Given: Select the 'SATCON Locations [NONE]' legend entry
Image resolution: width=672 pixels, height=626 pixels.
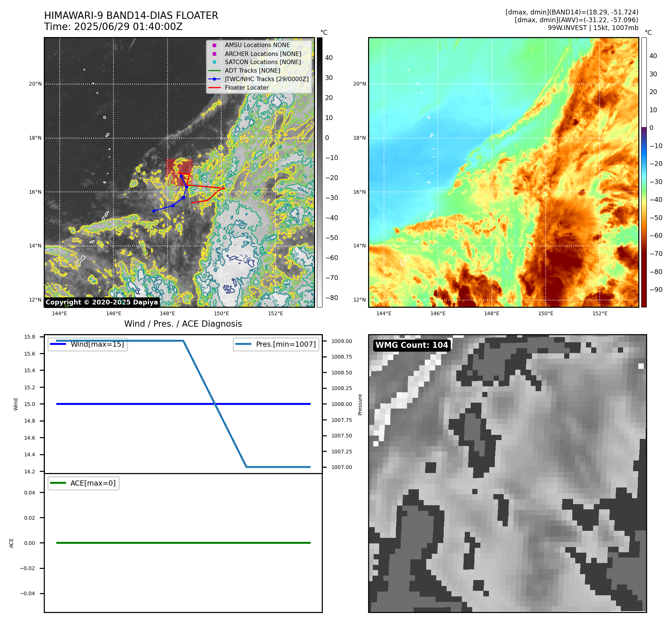Looking at the screenshot, I should (263, 62).
